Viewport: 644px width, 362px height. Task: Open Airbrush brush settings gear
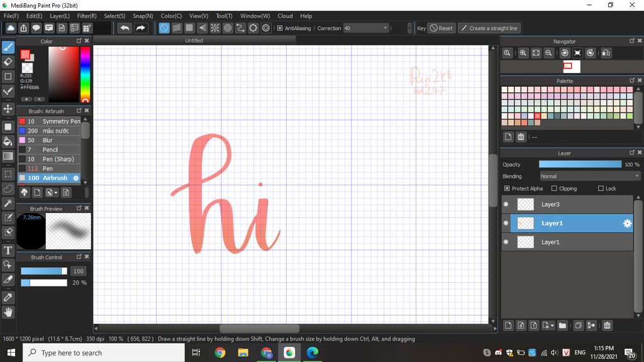[x=76, y=178]
